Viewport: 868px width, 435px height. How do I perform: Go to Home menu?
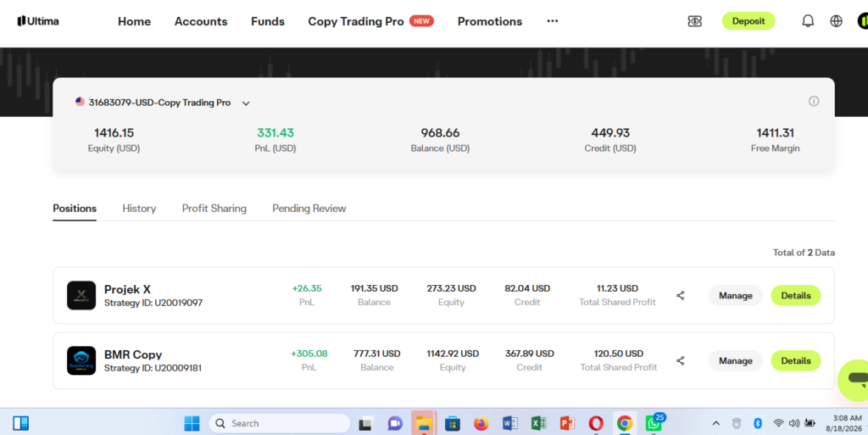coord(135,21)
